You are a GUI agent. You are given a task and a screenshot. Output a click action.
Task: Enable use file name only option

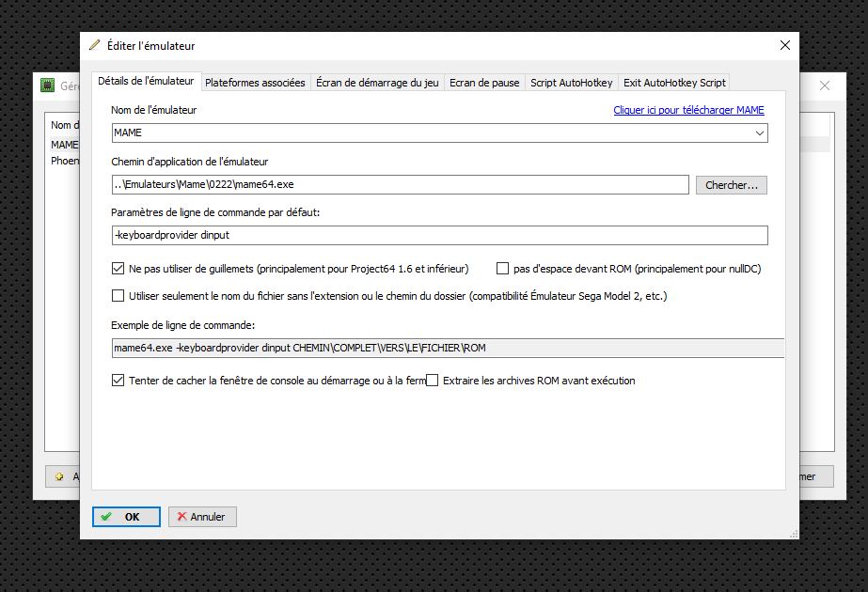pos(118,296)
